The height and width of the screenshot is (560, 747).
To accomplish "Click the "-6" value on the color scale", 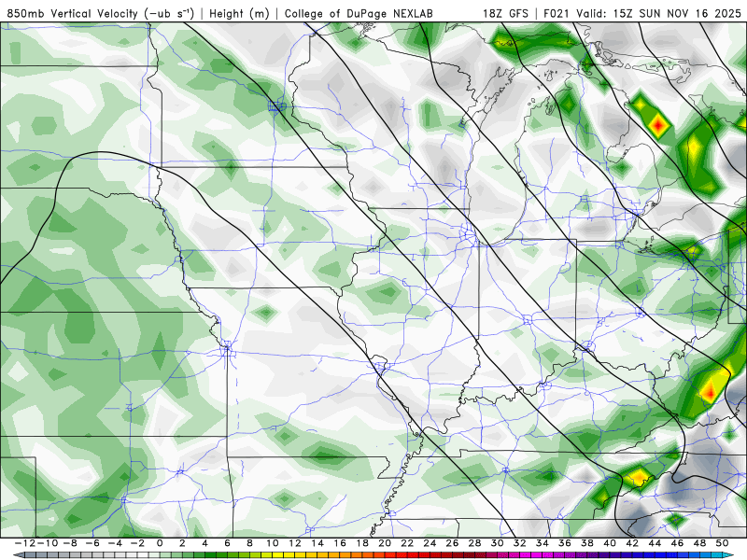I will pyautogui.click(x=92, y=543).
